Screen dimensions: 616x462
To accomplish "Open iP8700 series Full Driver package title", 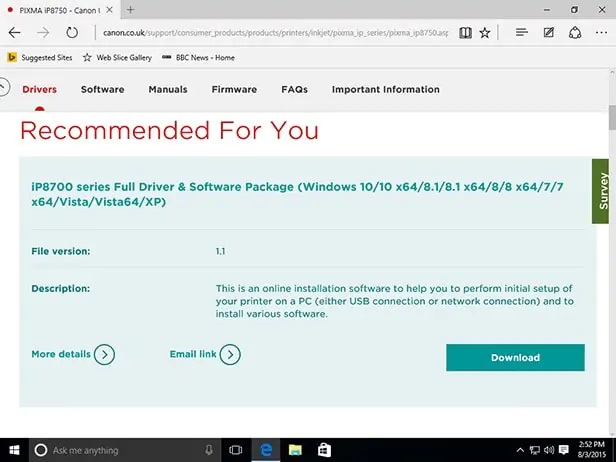I will pos(297,194).
